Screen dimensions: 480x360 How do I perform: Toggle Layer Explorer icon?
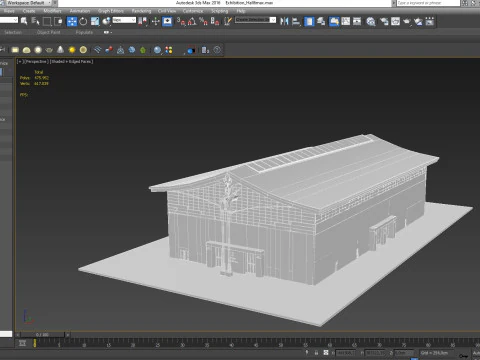click(321, 21)
